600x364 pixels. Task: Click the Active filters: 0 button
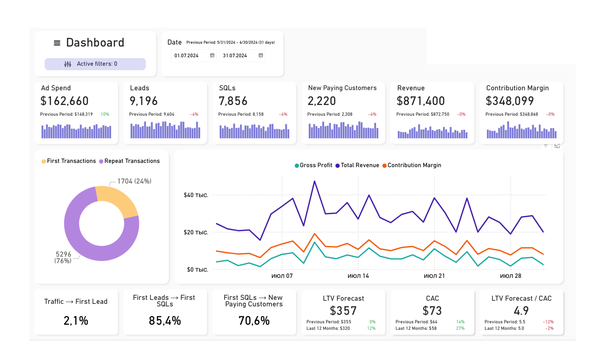click(x=95, y=64)
